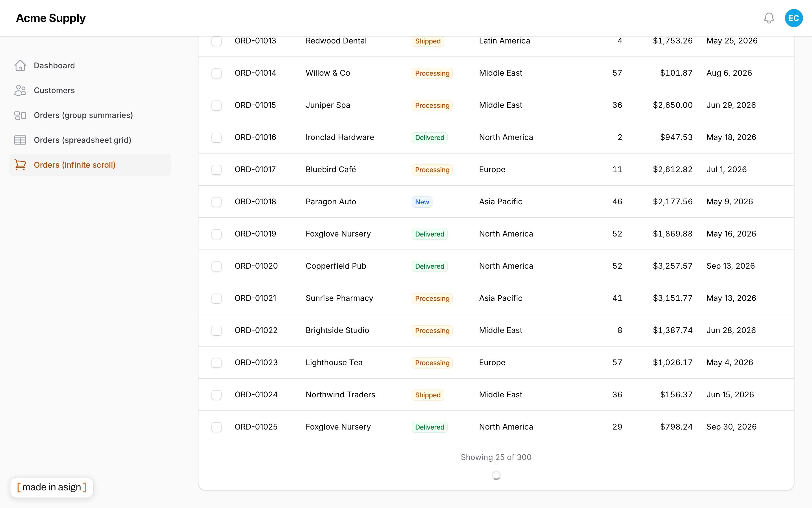The image size is (812, 508).
Task: Click the Acme Supply logo title
Action: tap(51, 18)
